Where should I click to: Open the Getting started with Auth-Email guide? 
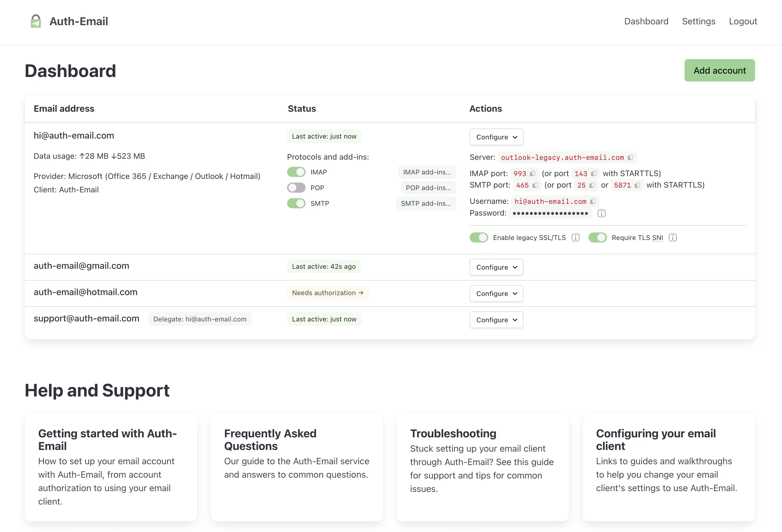(111, 467)
